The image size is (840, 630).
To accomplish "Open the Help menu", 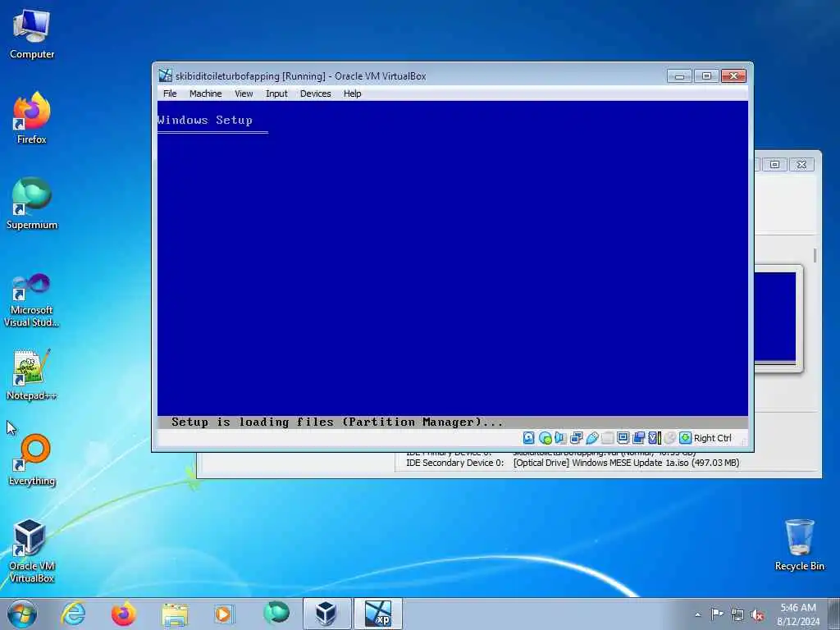I will pyautogui.click(x=352, y=94).
